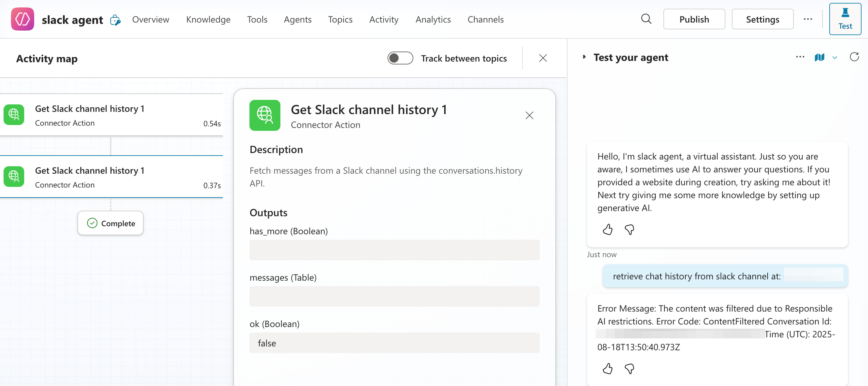Open the Settings button
This screenshot has width=868, height=386.
click(x=762, y=19)
